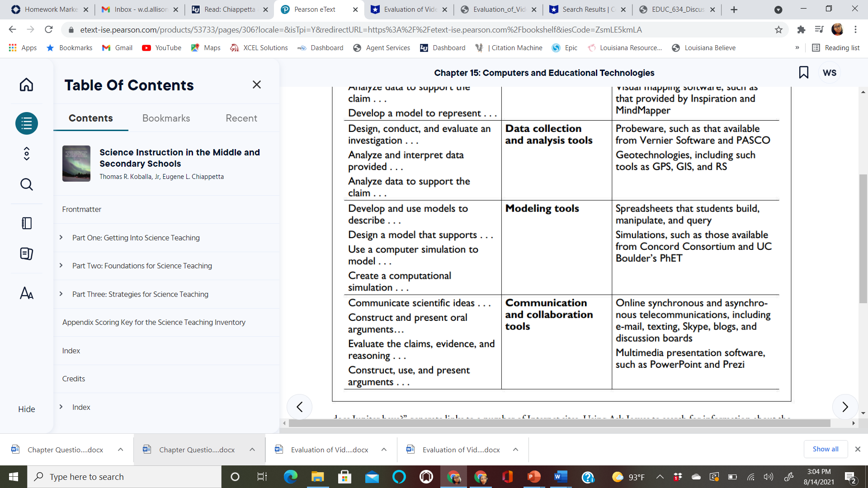Click Show all downloads button
Screen dimensions: 868x488
[x=826, y=449]
